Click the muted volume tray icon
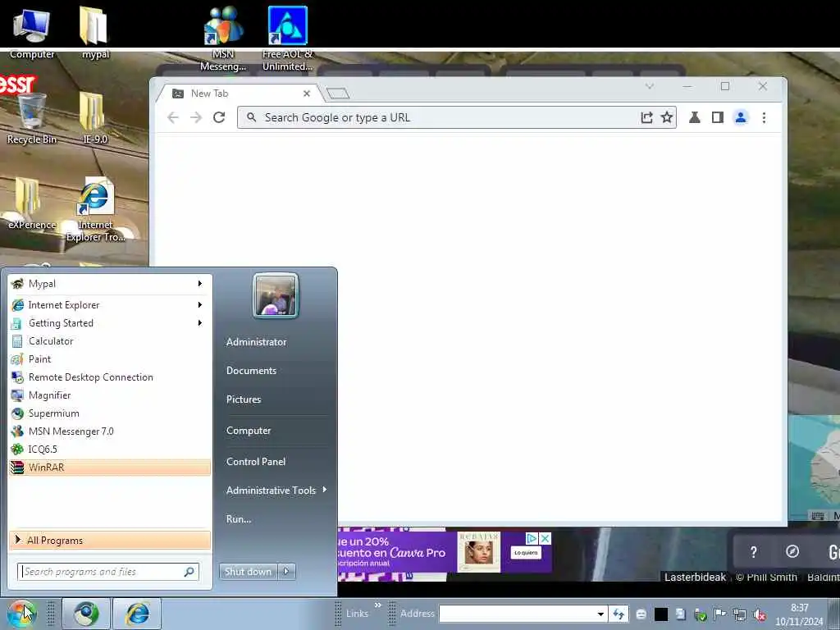Screen dimensions: 840x630 (759, 614)
